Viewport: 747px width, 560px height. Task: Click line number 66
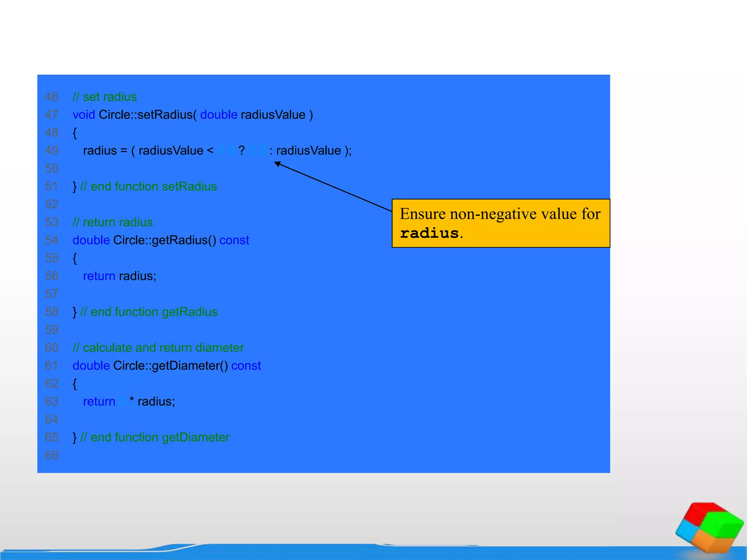pyautogui.click(x=51, y=455)
